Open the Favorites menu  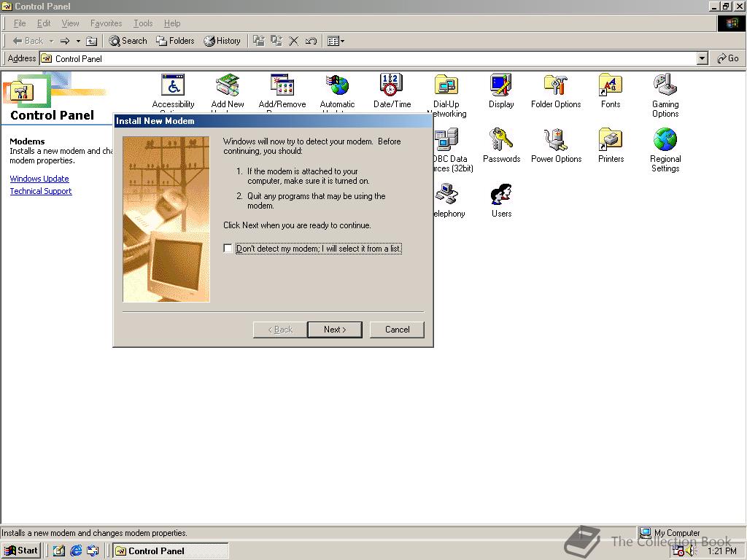coord(107,23)
